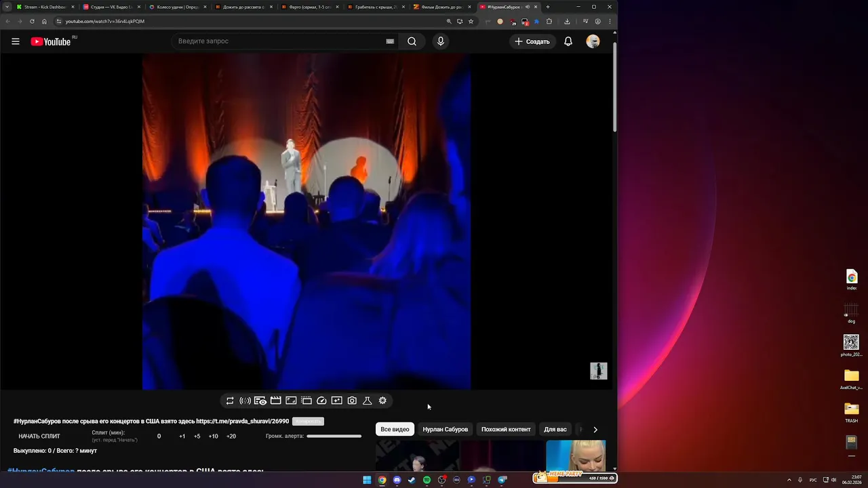Click the video player to pause
This screenshot has height=488, width=868.
click(307, 222)
